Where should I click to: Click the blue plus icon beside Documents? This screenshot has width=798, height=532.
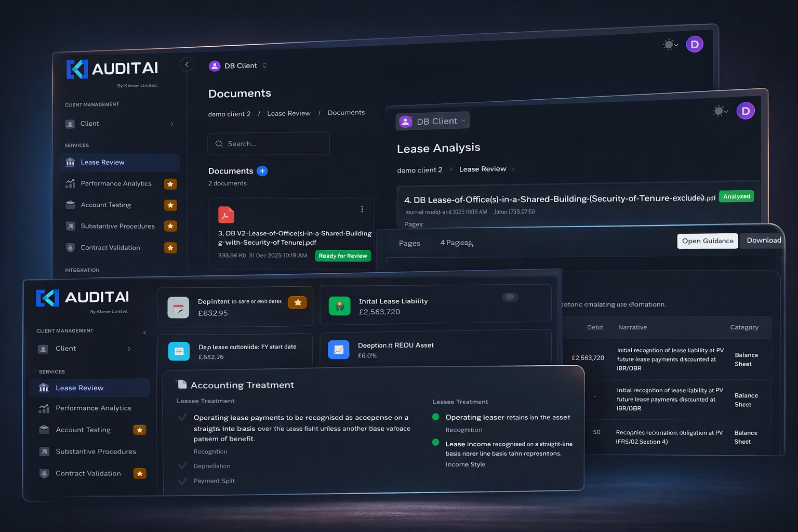262,171
